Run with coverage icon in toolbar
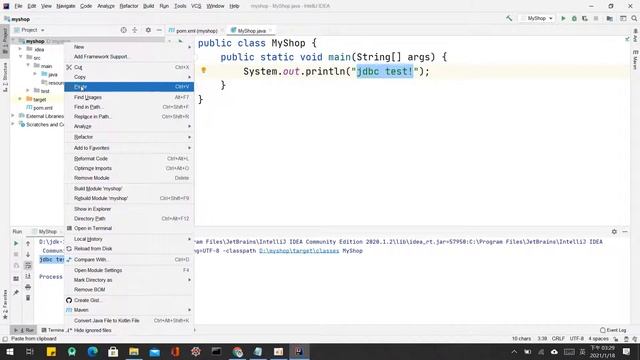Viewport: 640px width, 360px height. [x=585, y=18]
